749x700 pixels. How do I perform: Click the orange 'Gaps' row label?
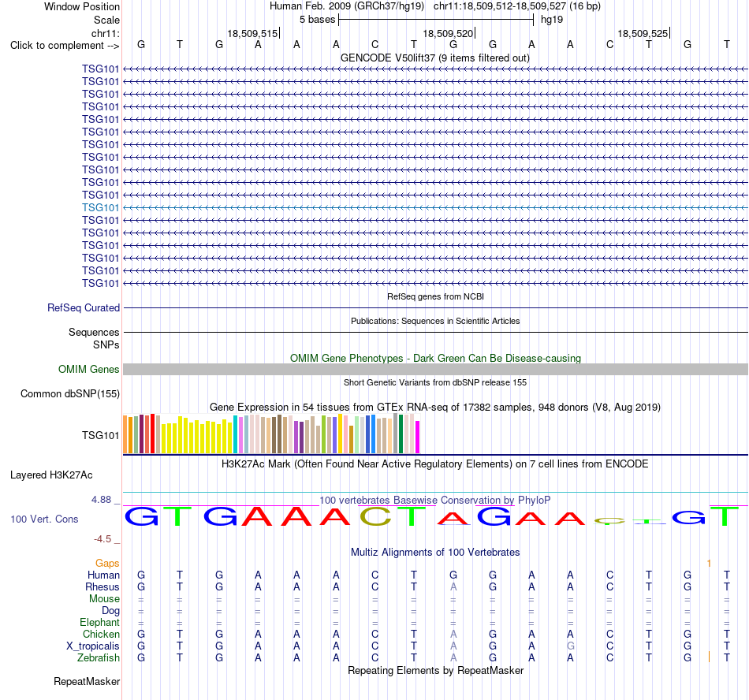coord(107,564)
